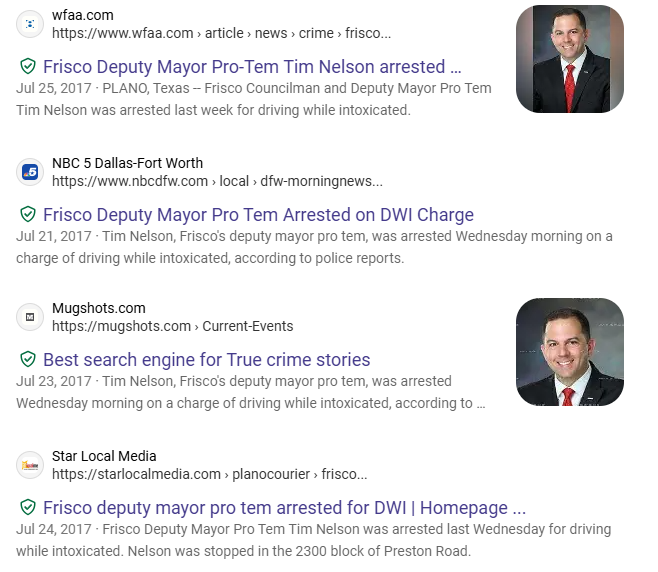
Task: Click green shield beside True crime stories title
Action: 28,360
